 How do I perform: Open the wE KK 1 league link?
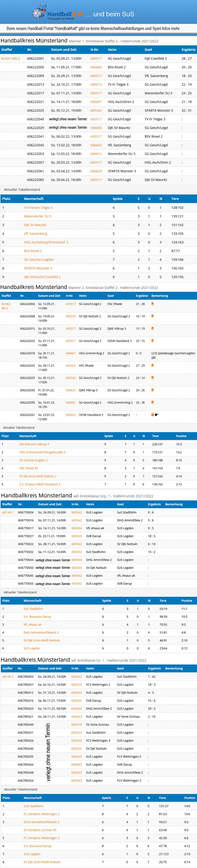pyautogui.click(x=8, y=677)
